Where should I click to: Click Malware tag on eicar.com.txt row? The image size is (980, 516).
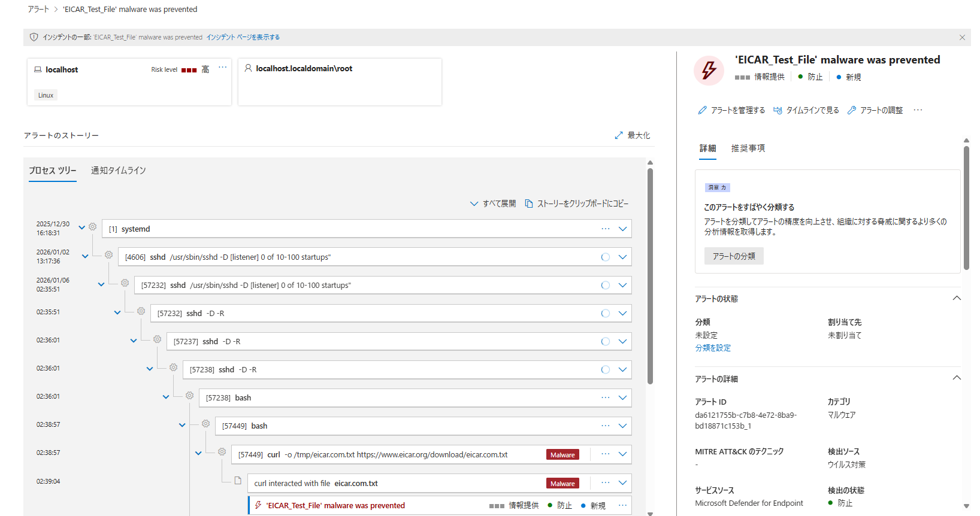(562, 484)
